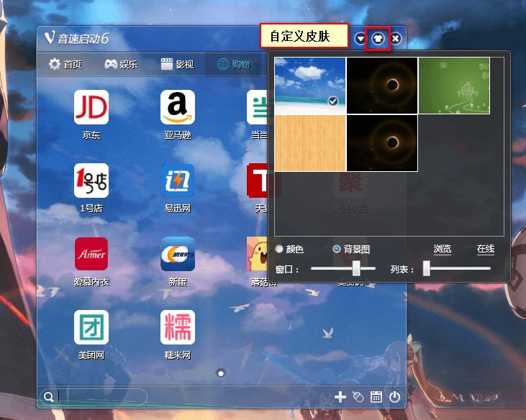This screenshot has height=420, width=526.
Task: Click the 在线 online skins link
Action: click(x=486, y=249)
